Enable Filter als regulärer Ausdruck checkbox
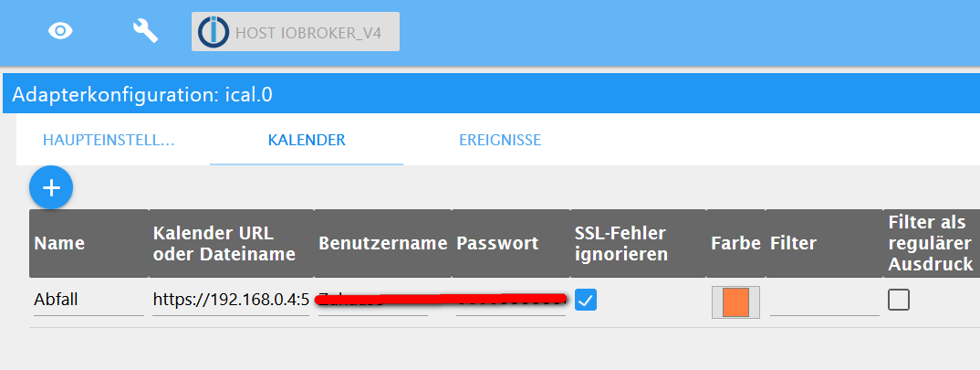Image resolution: width=980 pixels, height=370 pixels. point(899,300)
